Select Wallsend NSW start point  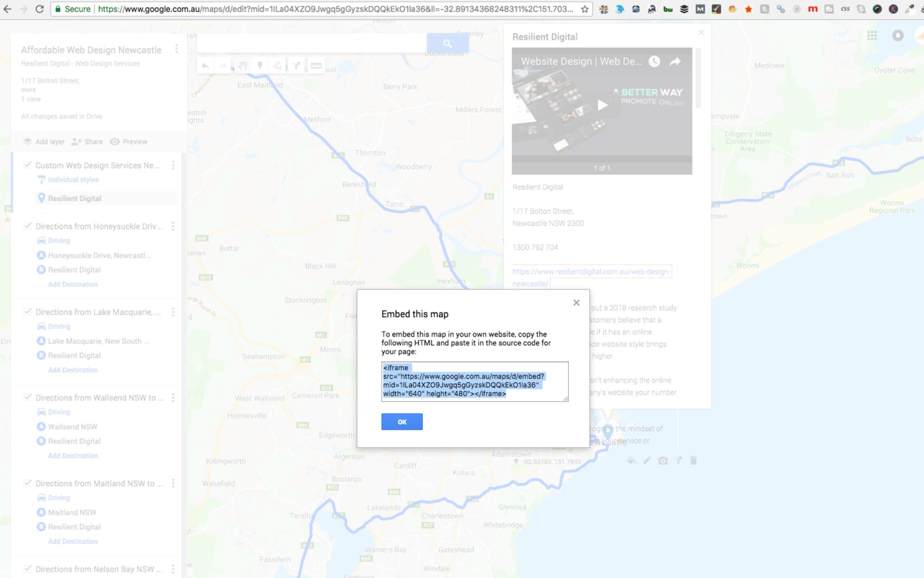[73, 427]
